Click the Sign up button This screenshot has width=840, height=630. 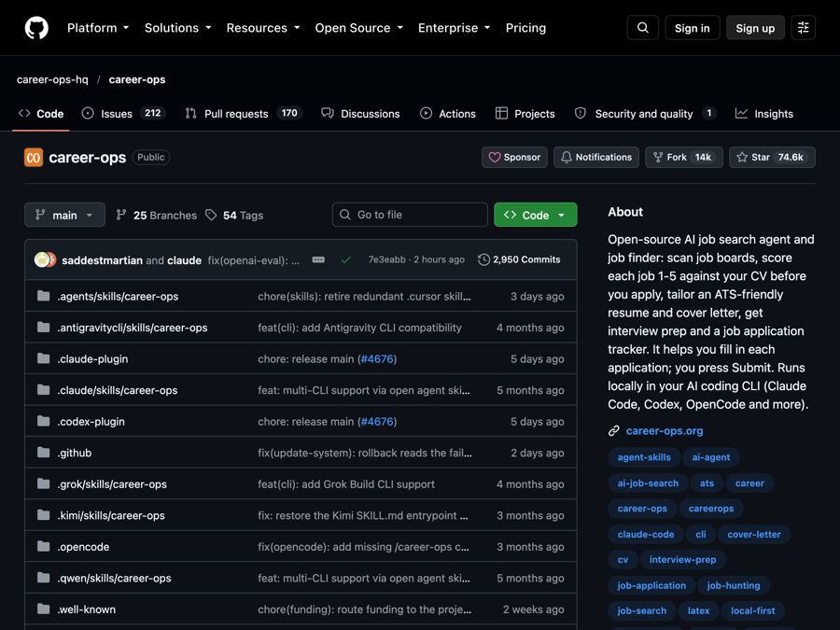click(755, 28)
